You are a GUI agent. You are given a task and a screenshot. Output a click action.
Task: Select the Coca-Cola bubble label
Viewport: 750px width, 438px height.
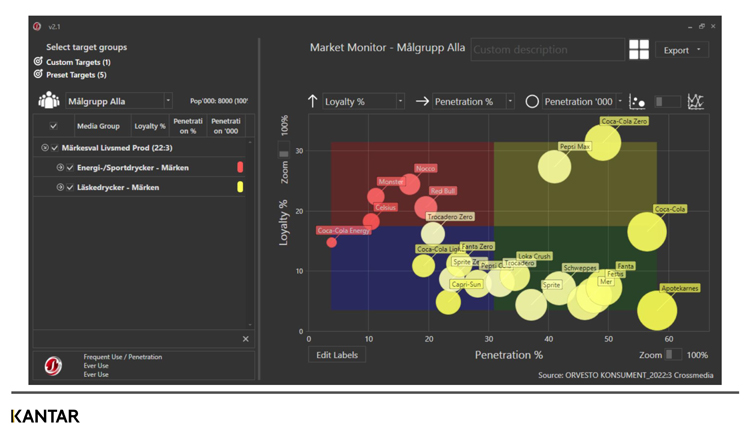click(x=670, y=209)
